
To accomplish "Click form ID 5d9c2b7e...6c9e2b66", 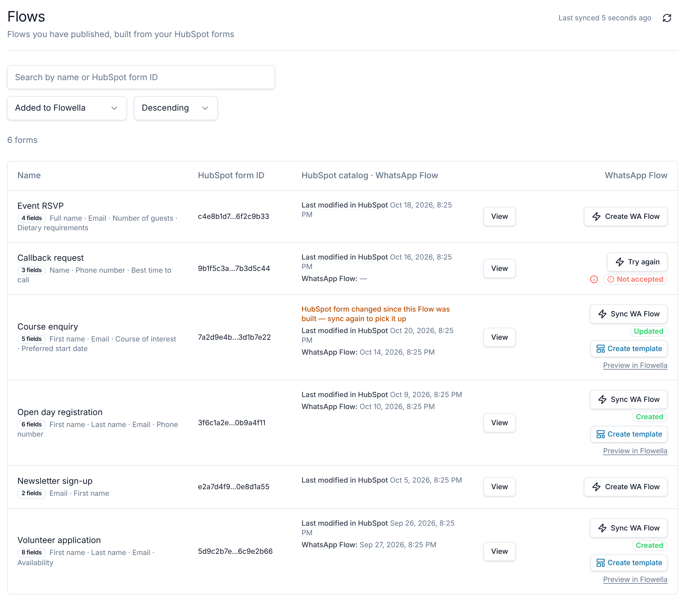I will point(235,551).
